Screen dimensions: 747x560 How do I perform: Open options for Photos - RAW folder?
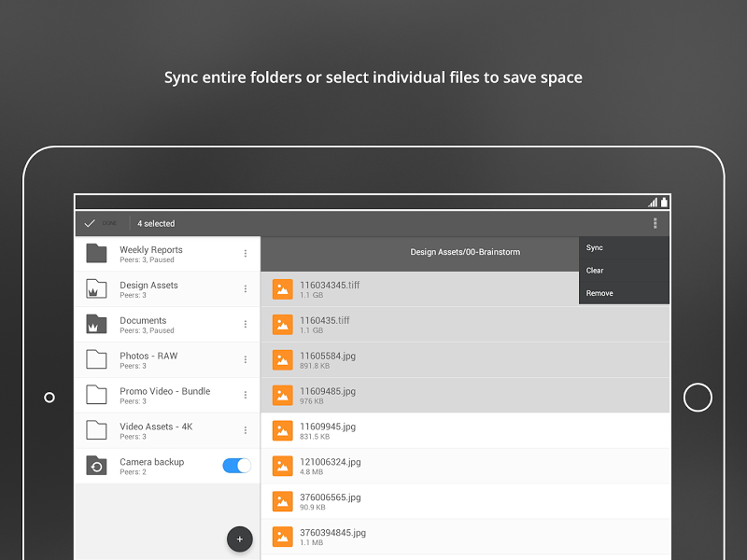246,359
